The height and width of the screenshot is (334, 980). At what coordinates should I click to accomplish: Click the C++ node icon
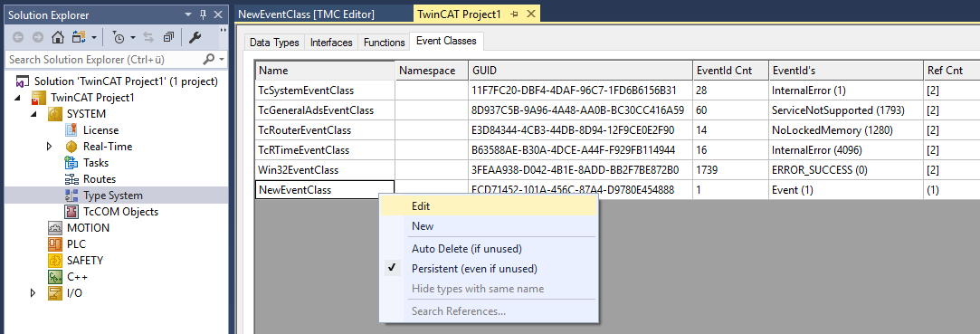55,276
